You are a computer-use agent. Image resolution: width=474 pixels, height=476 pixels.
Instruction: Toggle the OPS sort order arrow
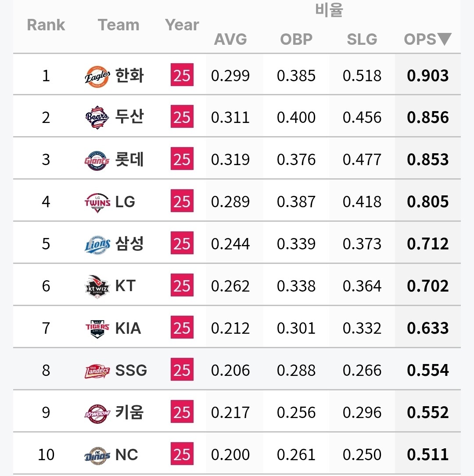tap(444, 40)
